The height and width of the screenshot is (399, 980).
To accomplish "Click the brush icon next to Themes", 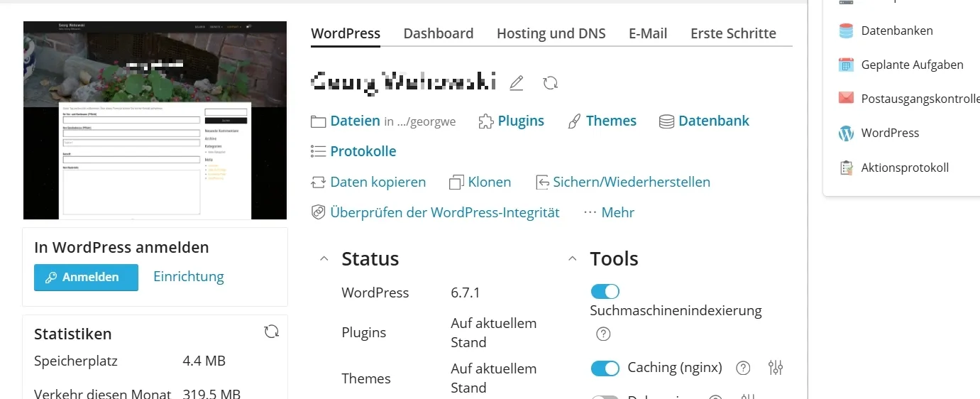I will click(x=575, y=121).
